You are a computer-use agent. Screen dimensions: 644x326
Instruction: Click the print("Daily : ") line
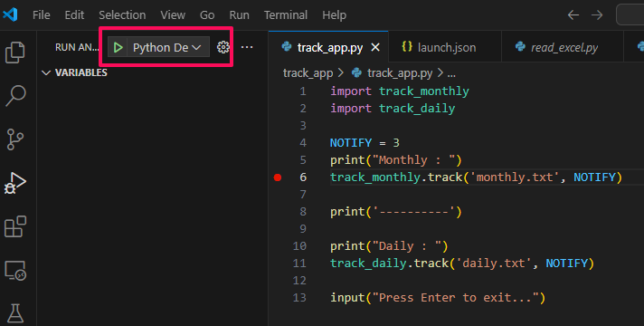pos(389,246)
